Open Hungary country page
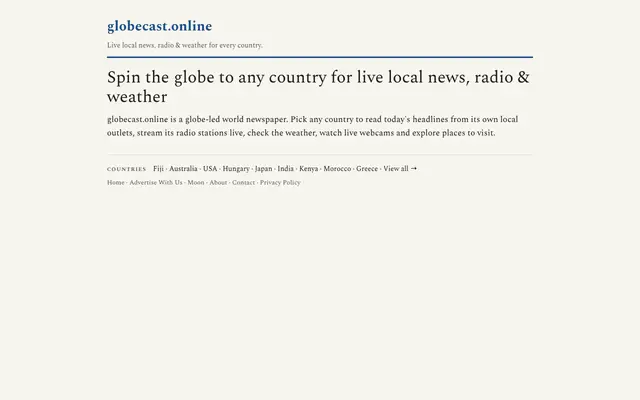The width and height of the screenshot is (640, 400). pos(236,169)
